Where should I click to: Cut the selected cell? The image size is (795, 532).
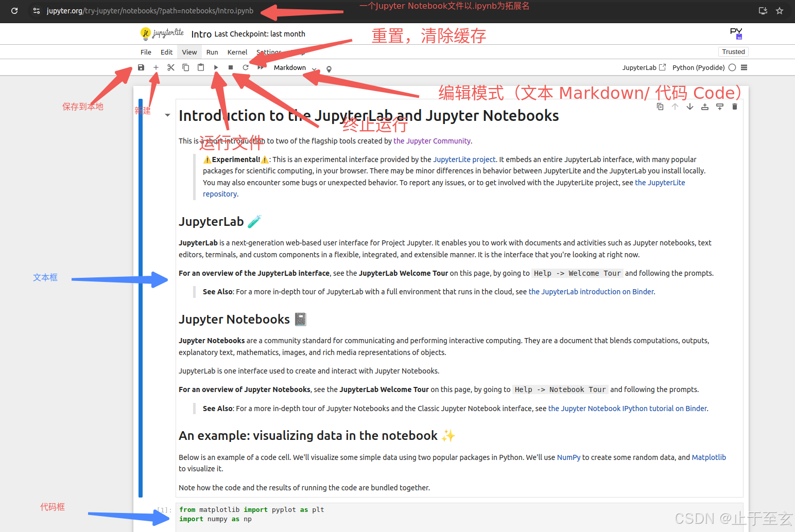click(170, 67)
